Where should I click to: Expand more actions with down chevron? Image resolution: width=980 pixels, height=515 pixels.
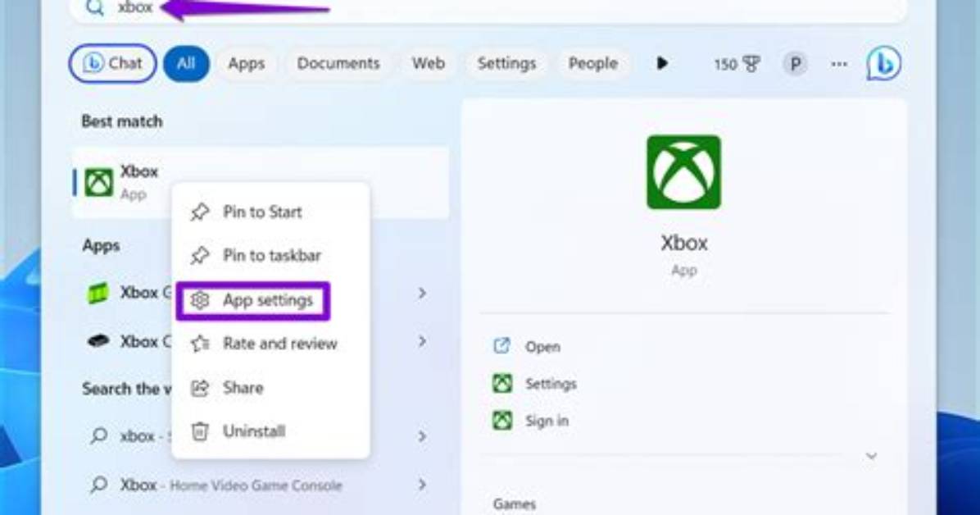(x=871, y=456)
